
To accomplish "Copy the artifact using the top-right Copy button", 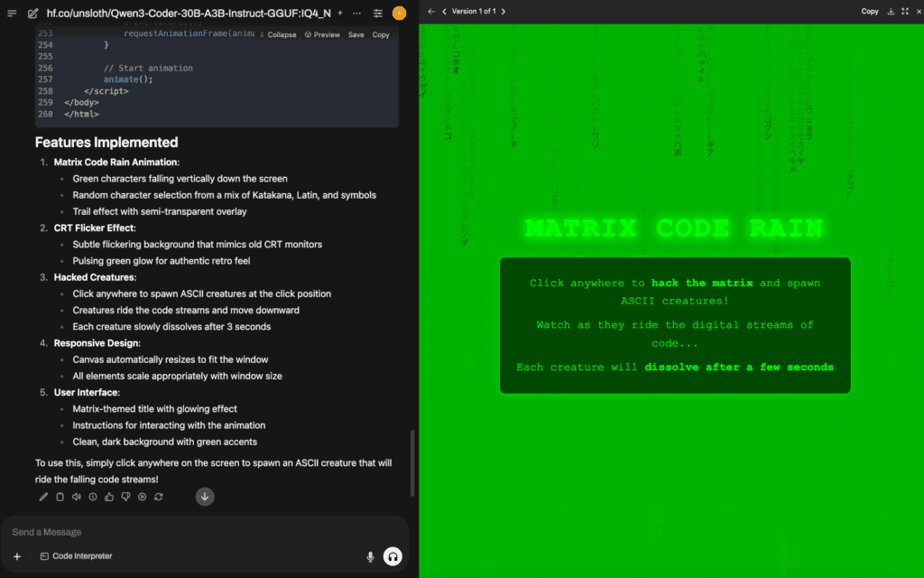I will click(870, 11).
